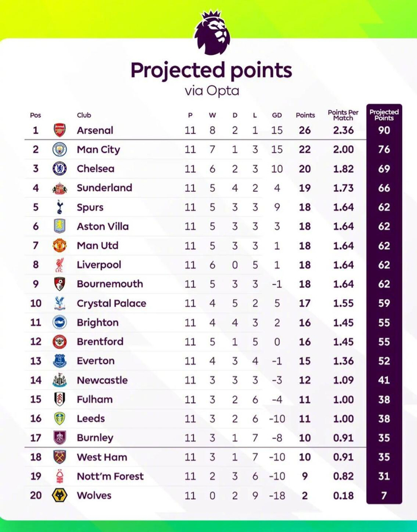The height and width of the screenshot is (532, 417).
Task: Click the Projected Points column header
Action: 384,114
